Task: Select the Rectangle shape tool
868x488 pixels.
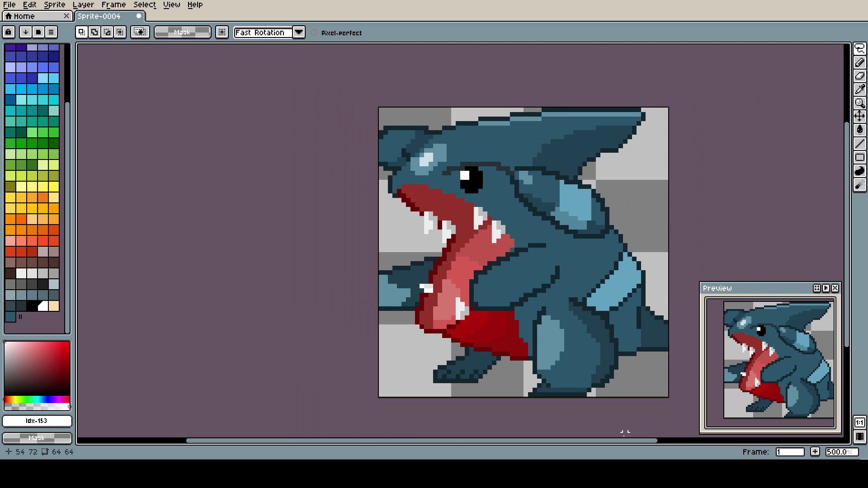Action: coord(859,157)
